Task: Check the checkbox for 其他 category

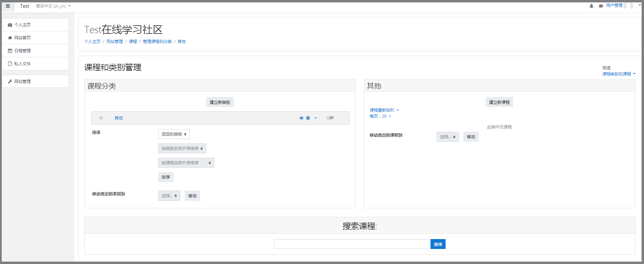Action: pos(101,118)
